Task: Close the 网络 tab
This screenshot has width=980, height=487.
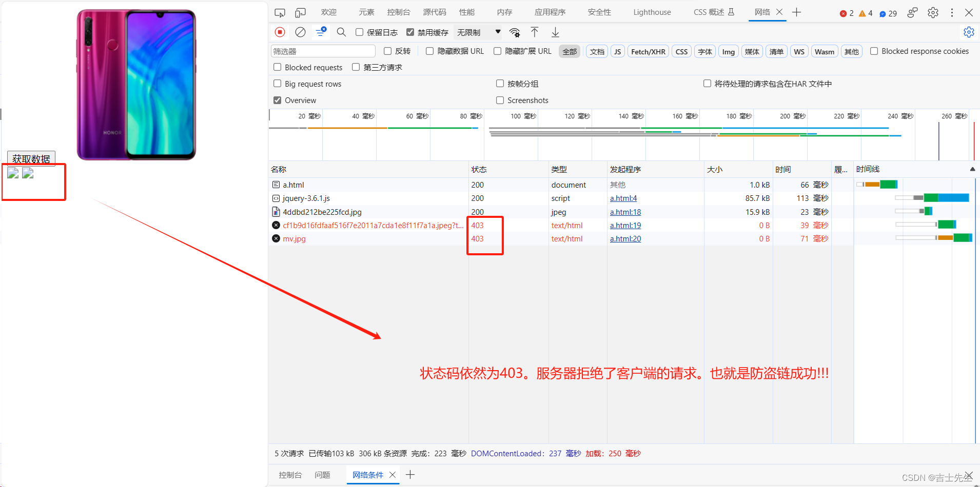Action: point(779,12)
